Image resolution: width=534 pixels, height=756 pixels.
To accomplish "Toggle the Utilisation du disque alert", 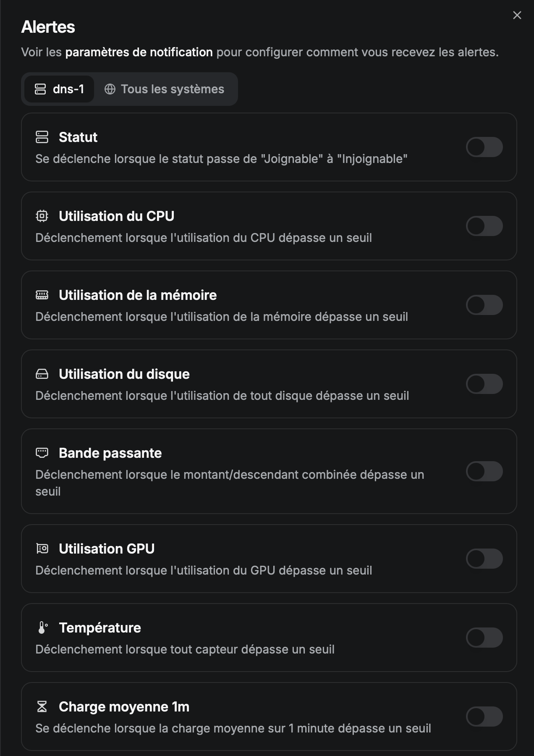I will [x=484, y=384].
